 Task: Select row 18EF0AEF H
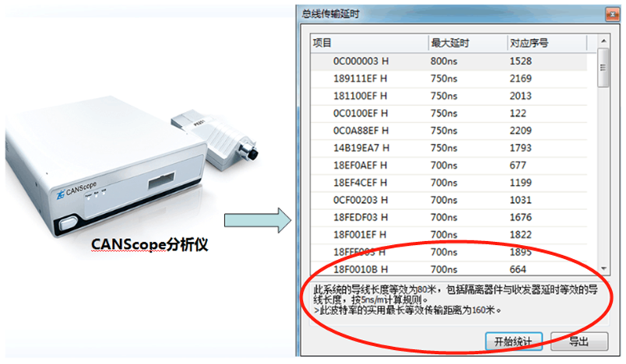(x=449, y=166)
